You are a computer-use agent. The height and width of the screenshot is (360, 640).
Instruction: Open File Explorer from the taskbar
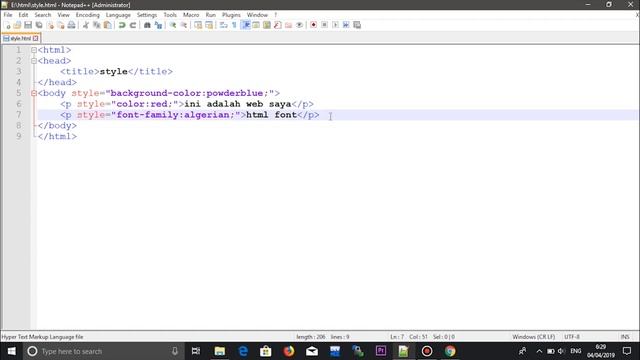click(220, 351)
